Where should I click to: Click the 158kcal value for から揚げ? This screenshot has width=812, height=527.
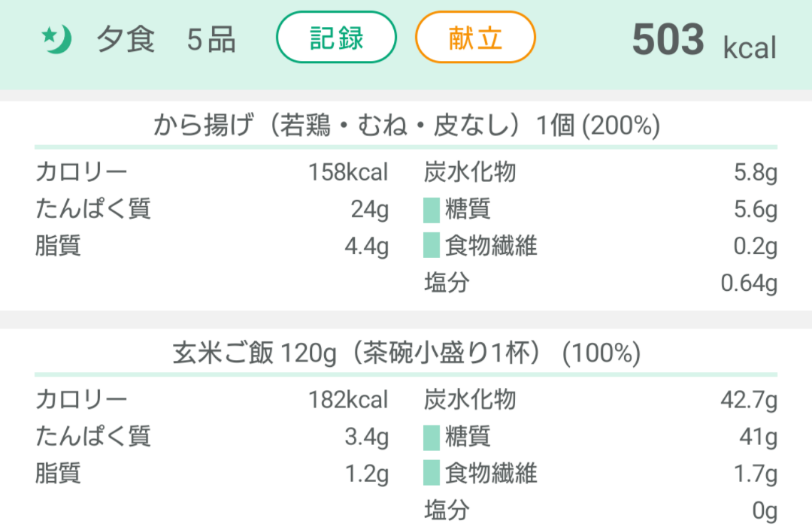click(x=347, y=173)
